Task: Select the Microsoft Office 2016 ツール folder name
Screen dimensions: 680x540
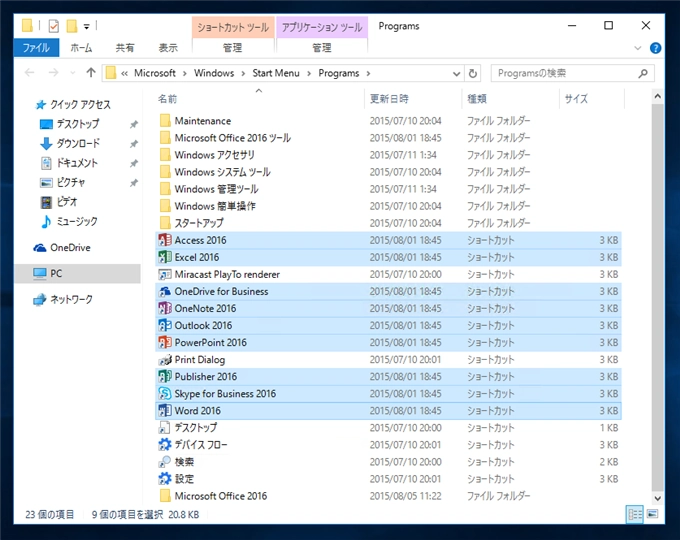Action: [x=232, y=138]
